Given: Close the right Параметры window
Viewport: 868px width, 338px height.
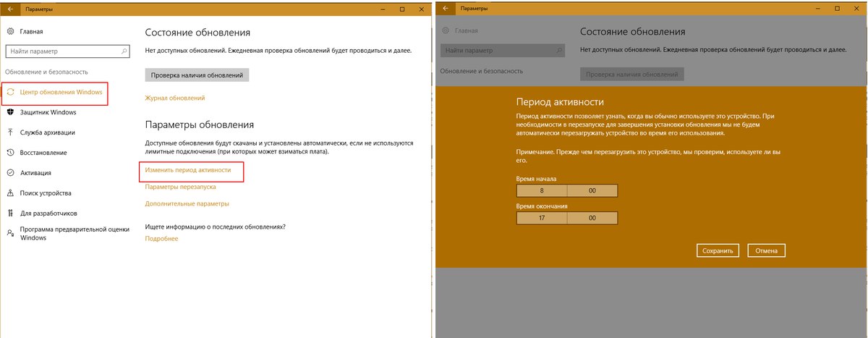Looking at the screenshot, I should [x=858, y=9].
